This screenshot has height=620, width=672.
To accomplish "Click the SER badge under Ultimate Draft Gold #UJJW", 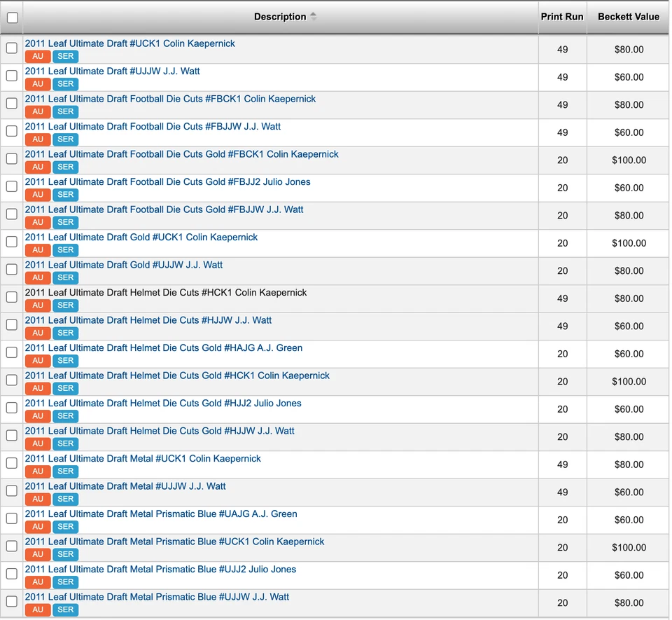I will click(x=66, y=277).
